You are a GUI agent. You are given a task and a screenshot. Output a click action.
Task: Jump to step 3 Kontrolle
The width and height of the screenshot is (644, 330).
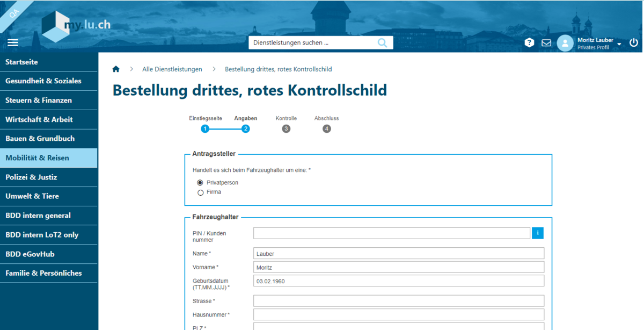(x=286, y=128)
